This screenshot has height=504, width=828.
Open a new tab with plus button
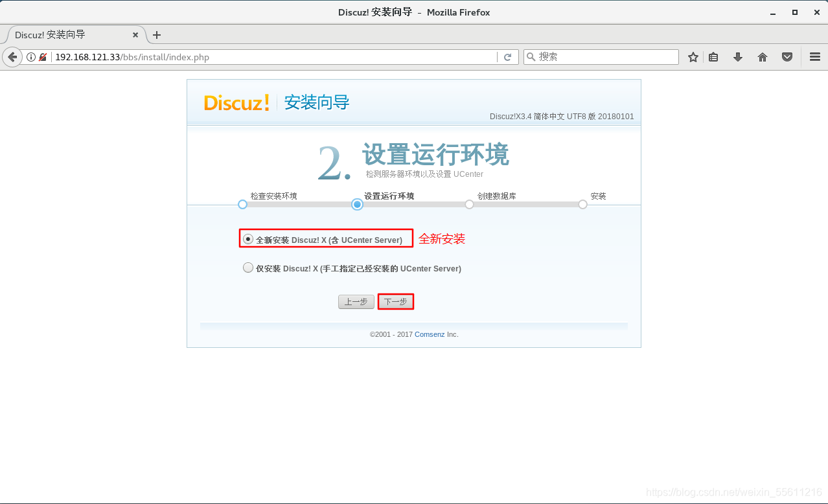[x=156, y=35]
